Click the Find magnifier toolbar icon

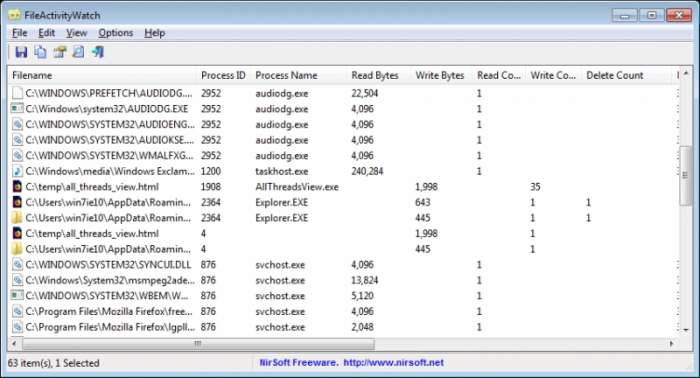pos(79,52)
